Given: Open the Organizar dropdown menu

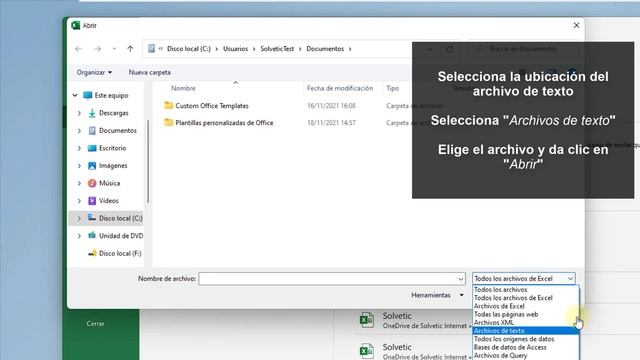Looking at the screenshot, I should (x=94, y=72).
